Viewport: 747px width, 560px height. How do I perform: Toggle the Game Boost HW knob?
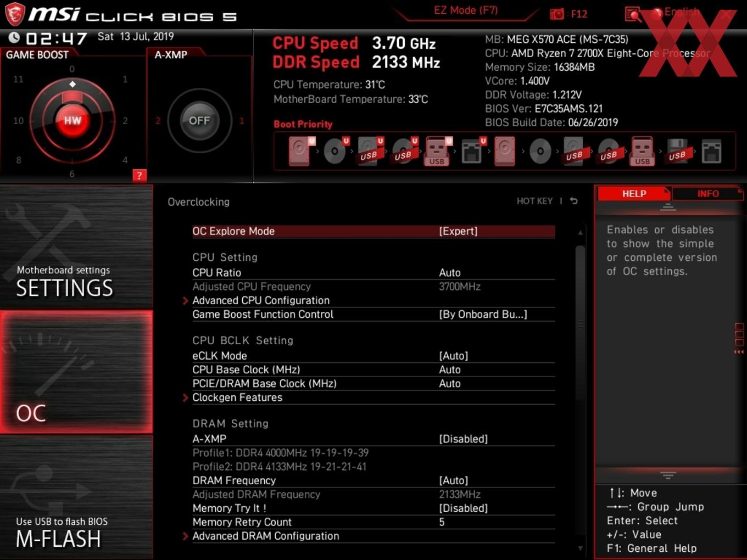click(72, 120)
